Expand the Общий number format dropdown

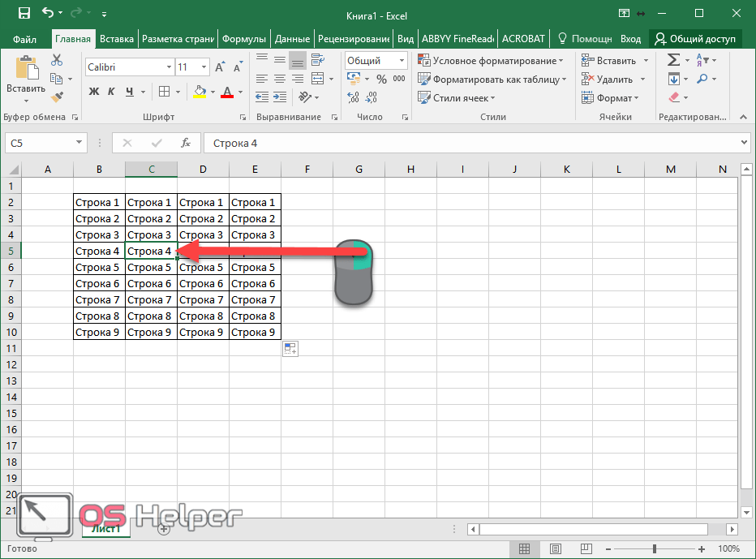402,61
